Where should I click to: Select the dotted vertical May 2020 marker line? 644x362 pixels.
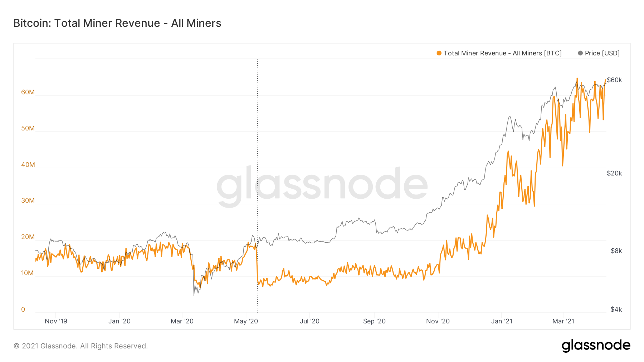point(257,161)
